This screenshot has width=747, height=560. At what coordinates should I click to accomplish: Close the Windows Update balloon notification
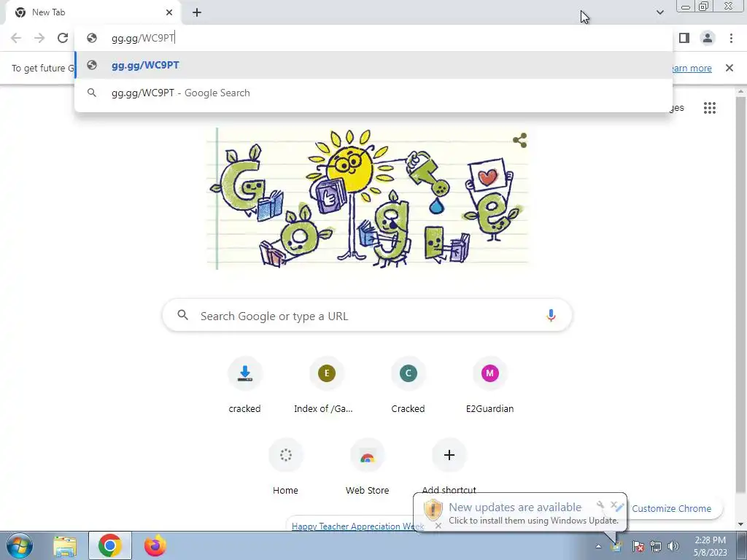614,505
